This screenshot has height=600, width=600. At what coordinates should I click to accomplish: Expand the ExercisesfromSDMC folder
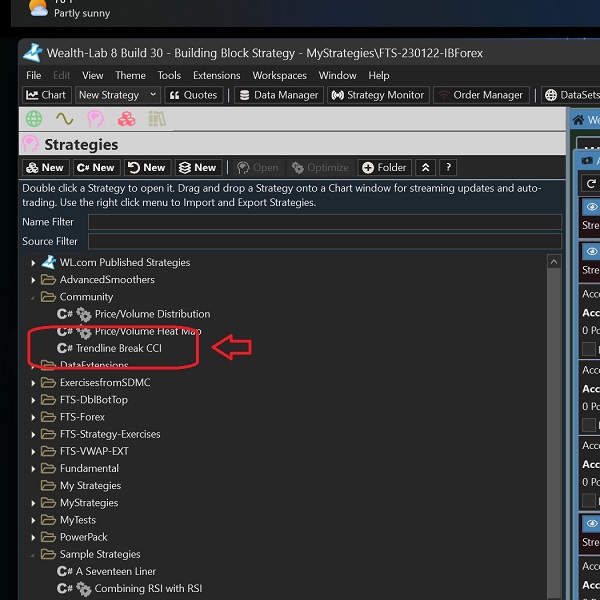33,383
